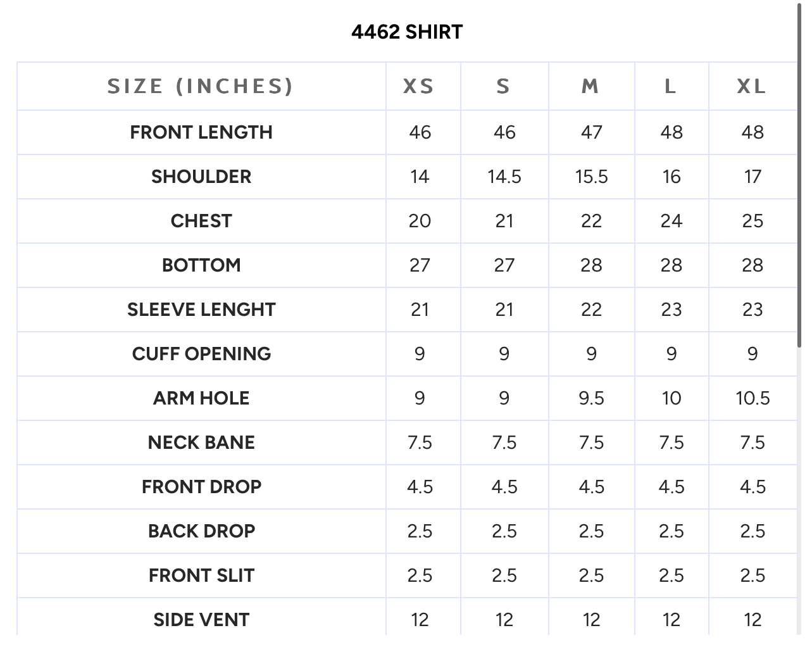Click the vertical scrollbar thumb
Screen dimensions: 812x647
pos(799,174)
